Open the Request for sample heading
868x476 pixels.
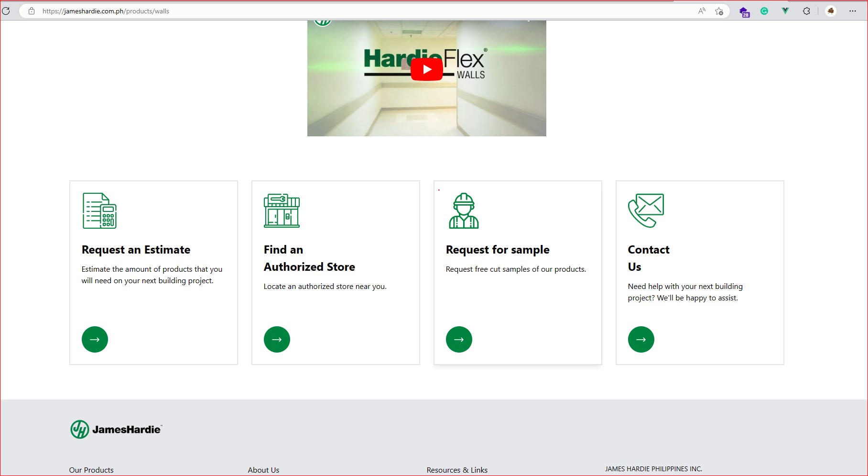coord(498,250)
